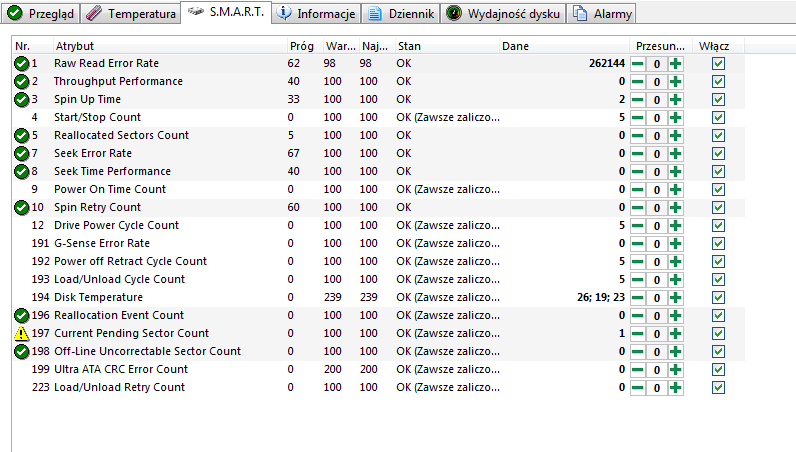Open the Alarmy tab
The image size is (796, 452).
pos(602,14)
